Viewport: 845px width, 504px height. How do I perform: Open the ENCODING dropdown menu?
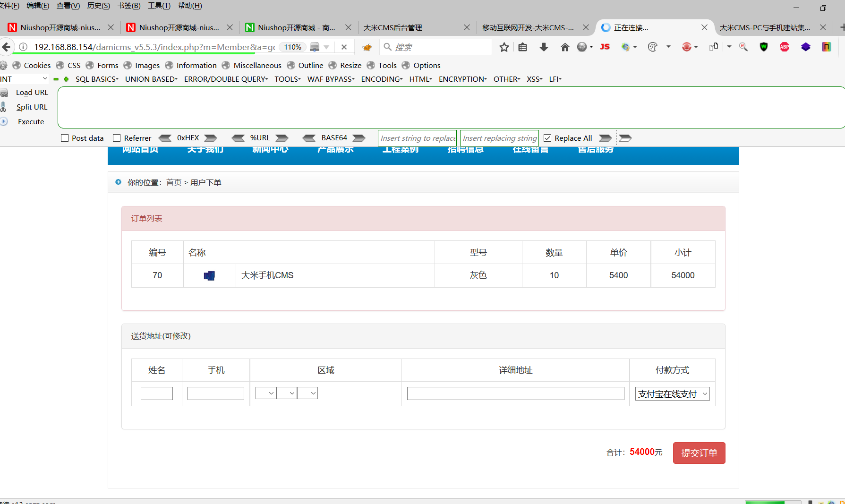click(x=382, y=79)
